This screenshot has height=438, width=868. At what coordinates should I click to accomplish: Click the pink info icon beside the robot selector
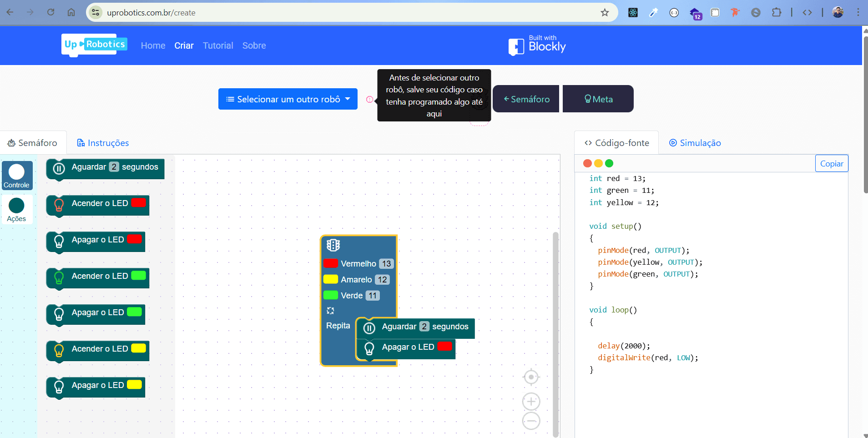pos(370,99)
